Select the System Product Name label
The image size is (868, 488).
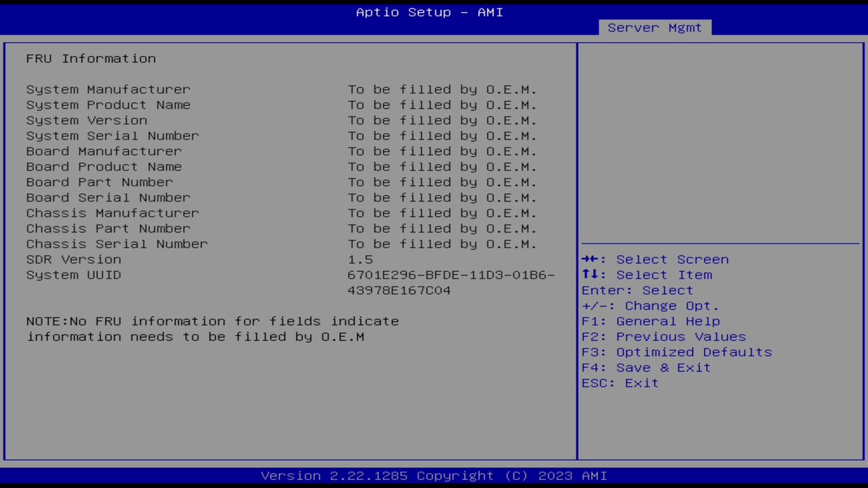click(108, 105)
